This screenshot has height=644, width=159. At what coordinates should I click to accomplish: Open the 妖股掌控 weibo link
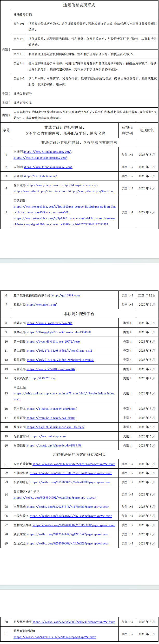click(x=68, y=534)
